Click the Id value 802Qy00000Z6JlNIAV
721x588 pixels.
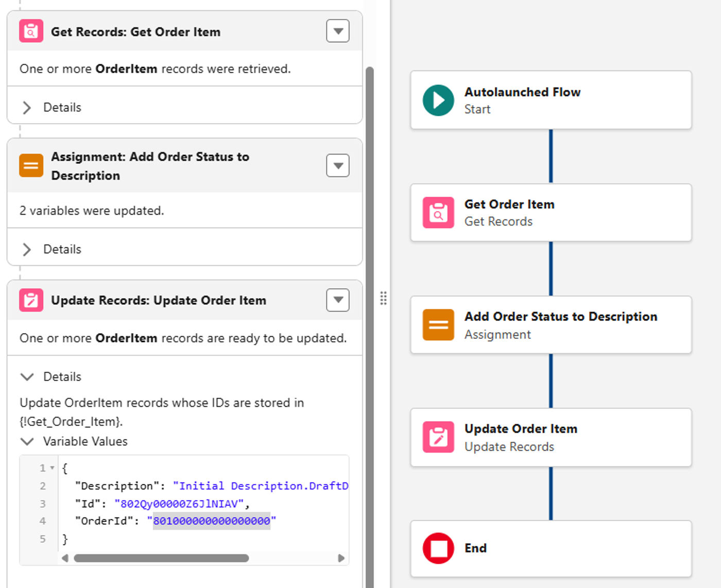click(x=179, y=504)
